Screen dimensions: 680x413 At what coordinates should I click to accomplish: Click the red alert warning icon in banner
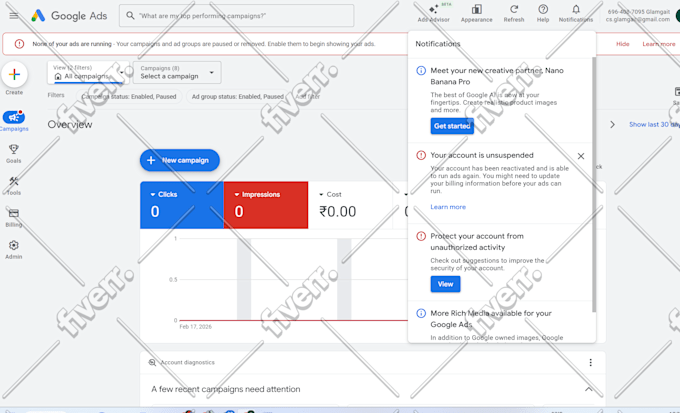[x=19, y=44]
